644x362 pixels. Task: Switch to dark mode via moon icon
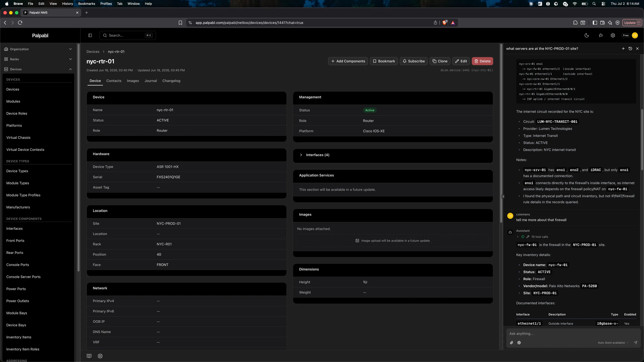[586, 35]
